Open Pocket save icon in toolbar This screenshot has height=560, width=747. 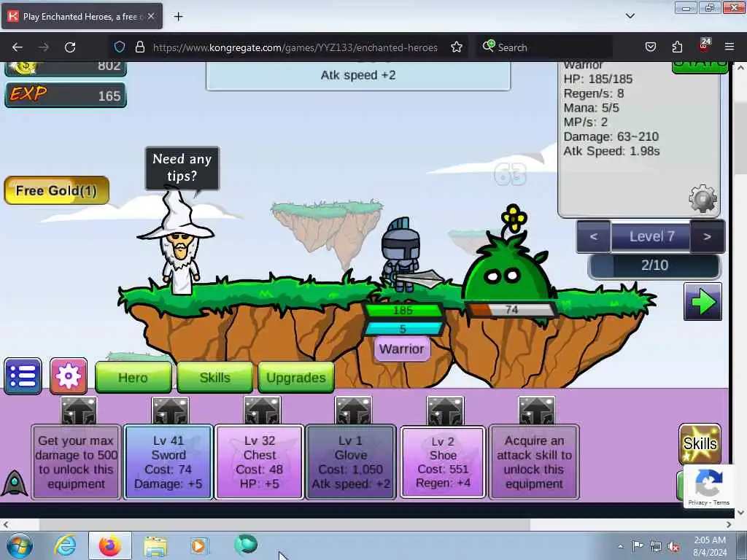pos(650,47)
